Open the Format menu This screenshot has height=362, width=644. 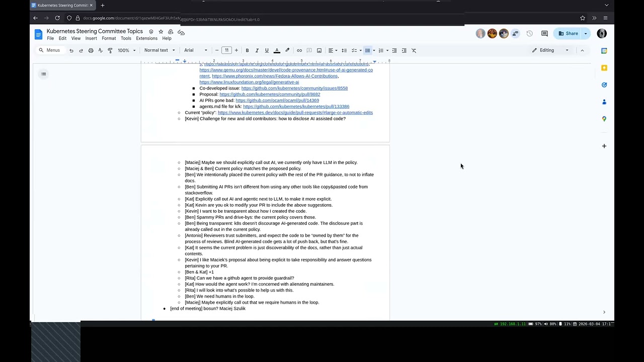click(x=109, y=38)
